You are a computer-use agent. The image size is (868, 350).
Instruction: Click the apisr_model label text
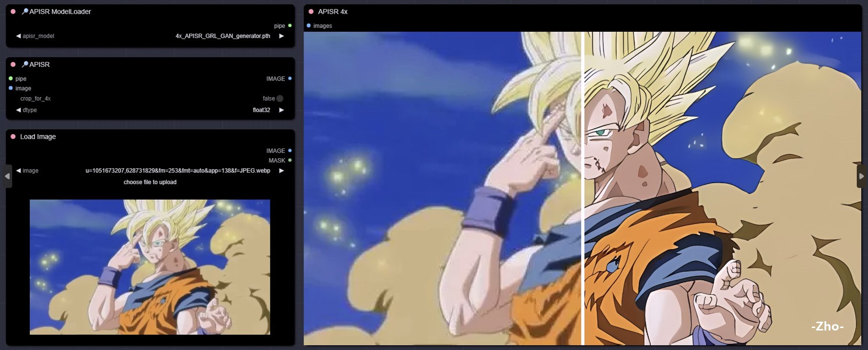[x=38, y=36]
